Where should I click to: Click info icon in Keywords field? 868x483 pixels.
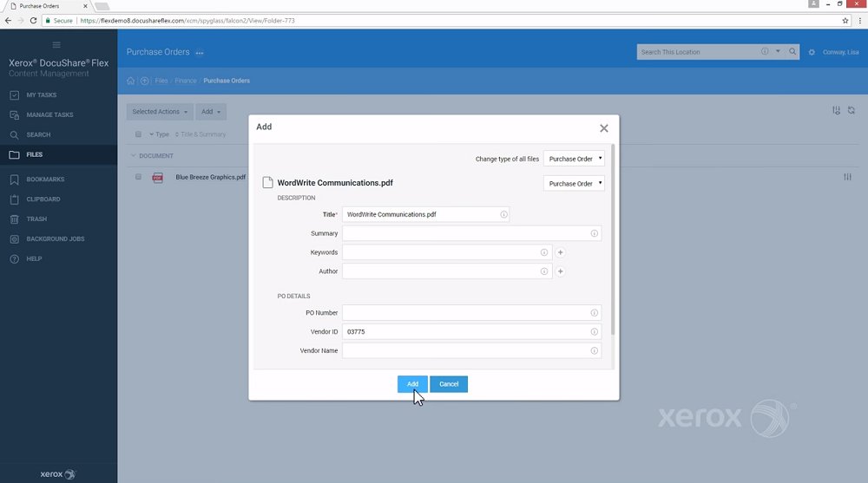(544, 252)
